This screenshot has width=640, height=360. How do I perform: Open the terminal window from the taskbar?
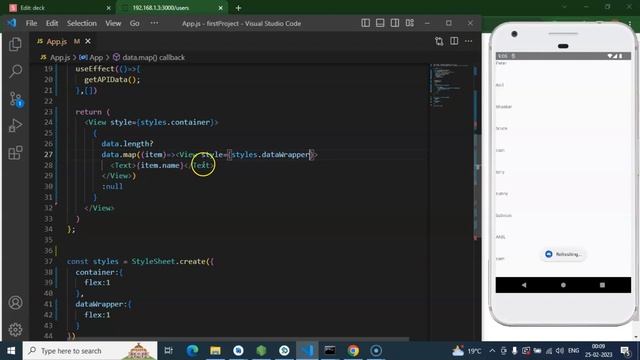point(330,351)
